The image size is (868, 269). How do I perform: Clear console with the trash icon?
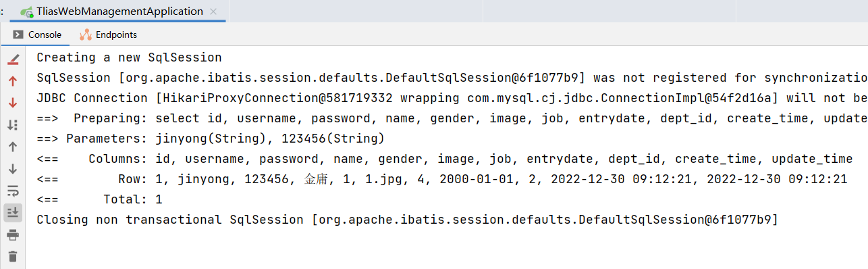click(13, 256)
